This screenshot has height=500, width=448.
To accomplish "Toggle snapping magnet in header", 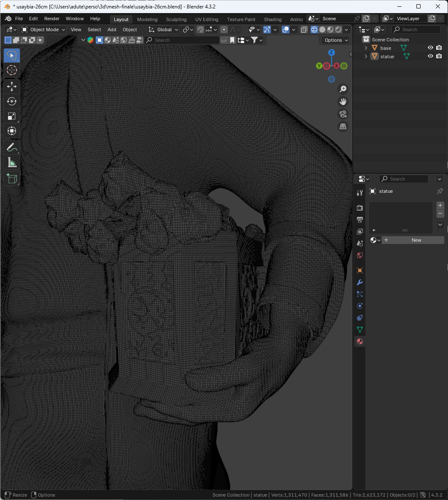I will pos(200,30).
